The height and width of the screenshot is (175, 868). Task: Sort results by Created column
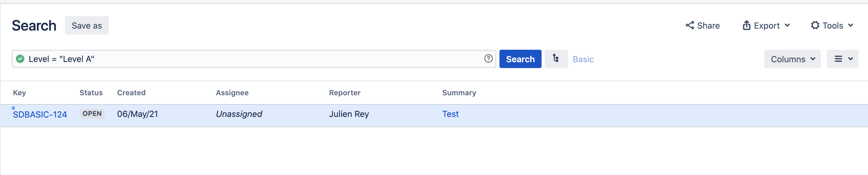coord(131,92)
